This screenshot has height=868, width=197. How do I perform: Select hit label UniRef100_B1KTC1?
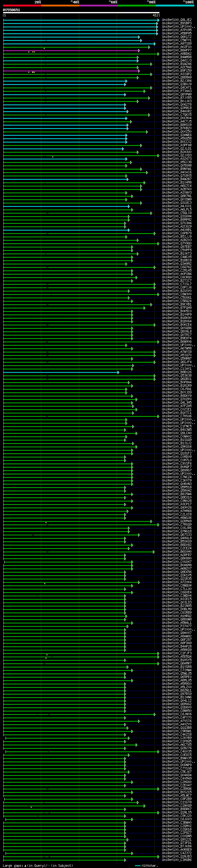point(177,413)
